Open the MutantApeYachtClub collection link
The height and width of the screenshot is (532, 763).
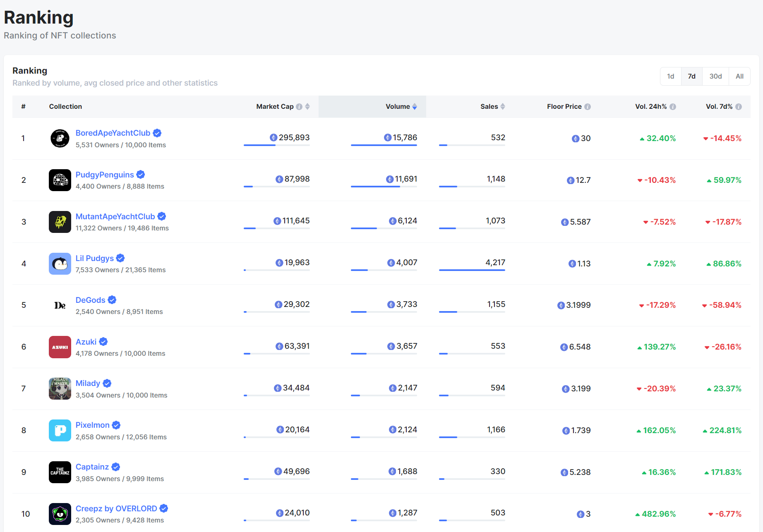(115, 216)
